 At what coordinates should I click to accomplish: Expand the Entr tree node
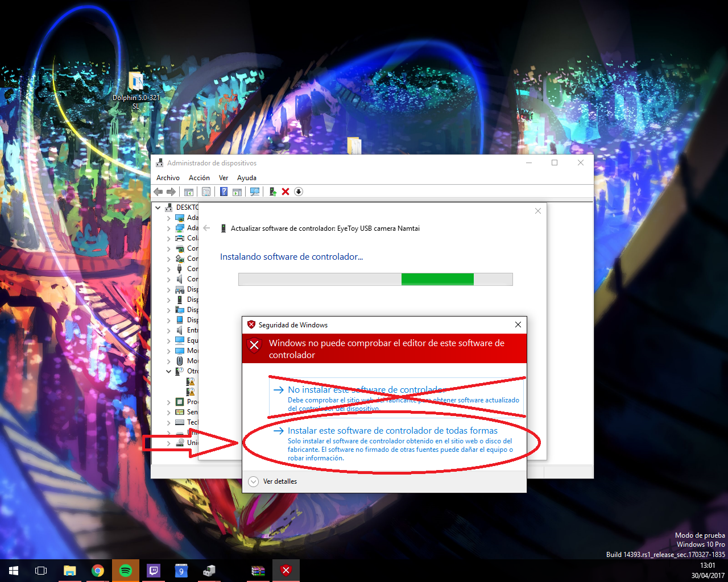tap(168, 330)
